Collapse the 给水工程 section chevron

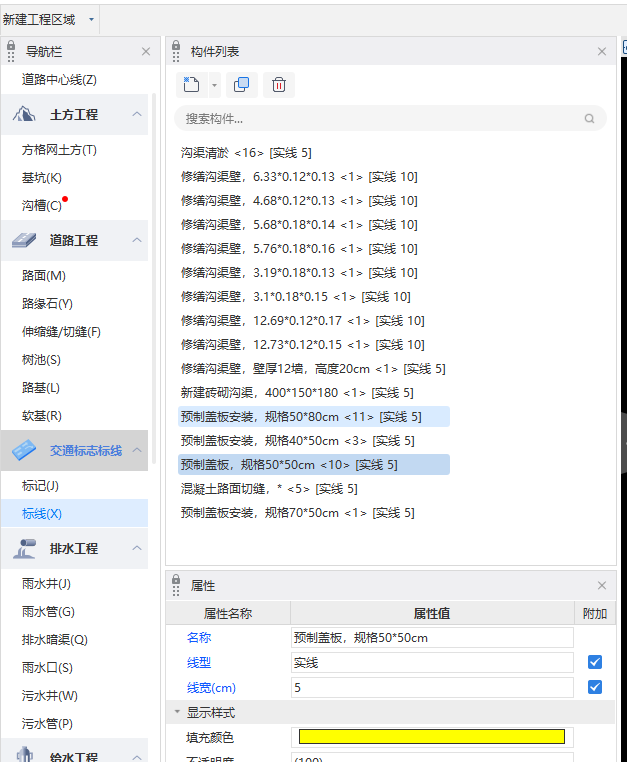(x=137, y=757)
